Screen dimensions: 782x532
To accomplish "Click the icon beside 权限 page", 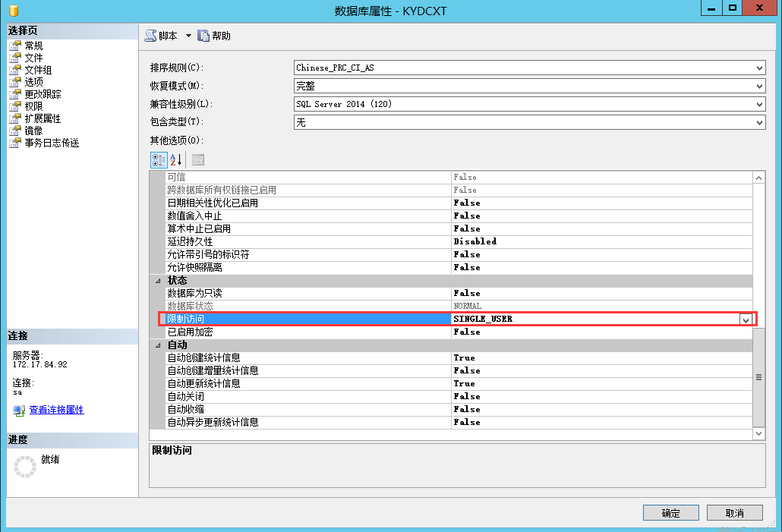I will coord(15,106).
